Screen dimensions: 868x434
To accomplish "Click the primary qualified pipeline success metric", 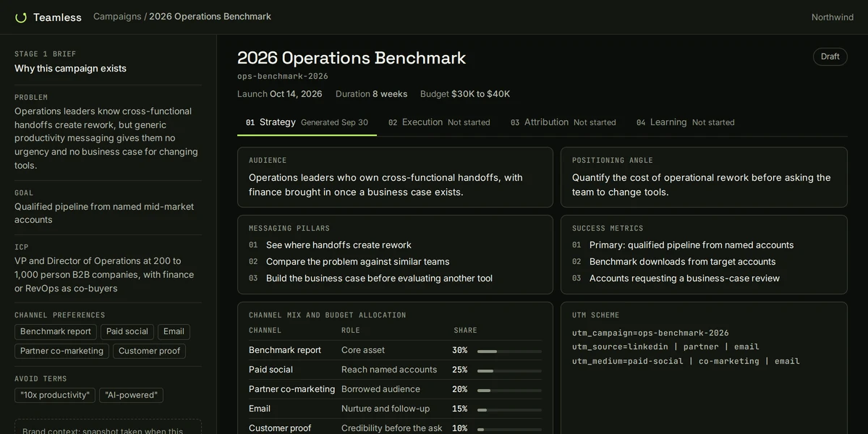I will (x=692, y=245).
